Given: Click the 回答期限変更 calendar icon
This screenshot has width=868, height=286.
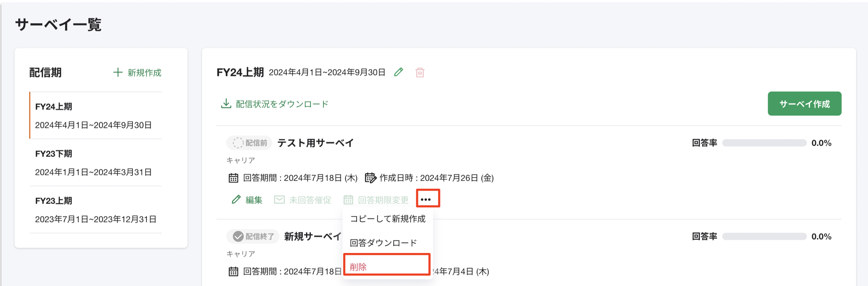Looking at the screenshot, I should coord(348,199).
